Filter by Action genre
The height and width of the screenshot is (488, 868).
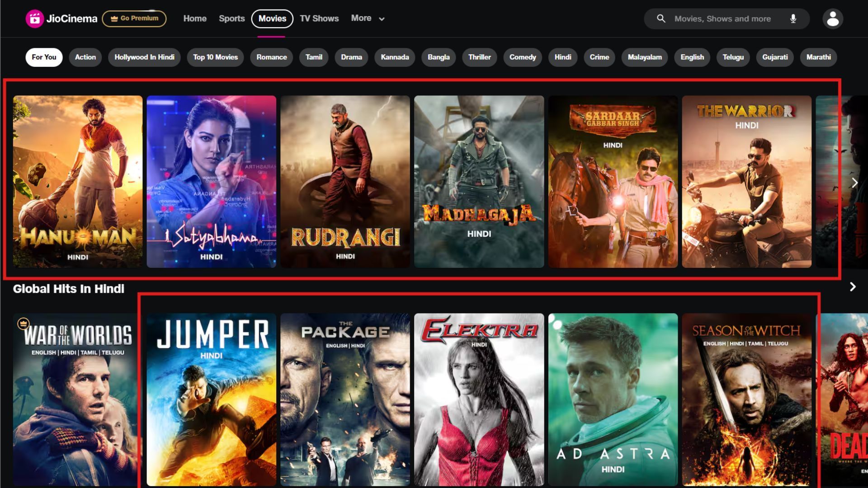[x=85, y=57]
